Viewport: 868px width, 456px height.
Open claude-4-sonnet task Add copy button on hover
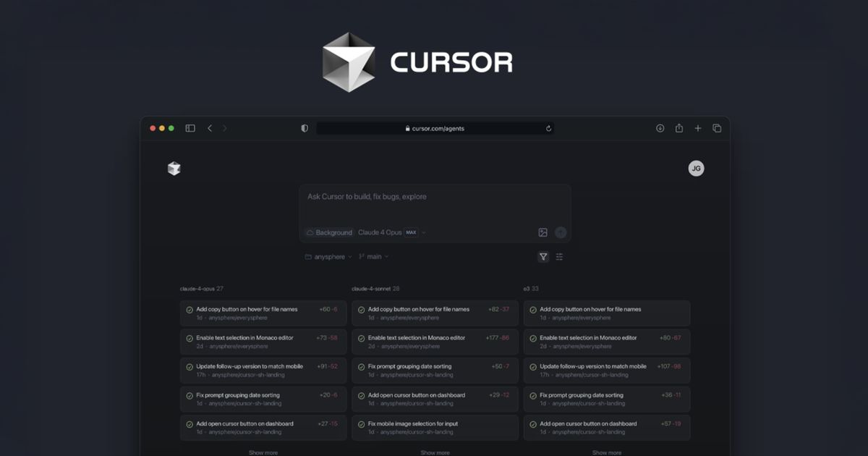pos(435,313)
